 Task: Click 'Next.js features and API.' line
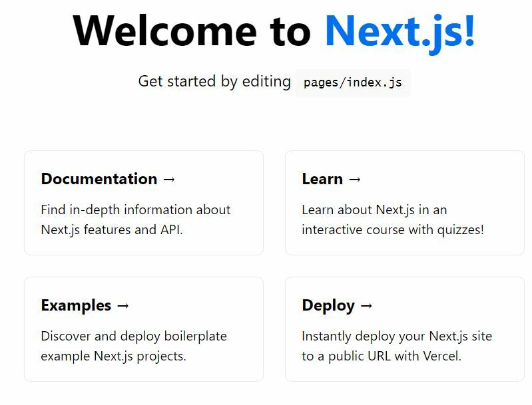point(112,230)
